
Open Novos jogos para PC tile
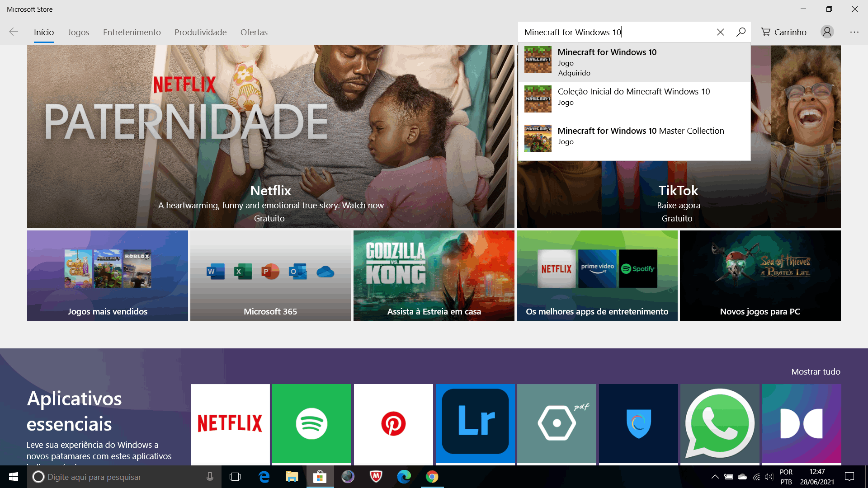760,276
